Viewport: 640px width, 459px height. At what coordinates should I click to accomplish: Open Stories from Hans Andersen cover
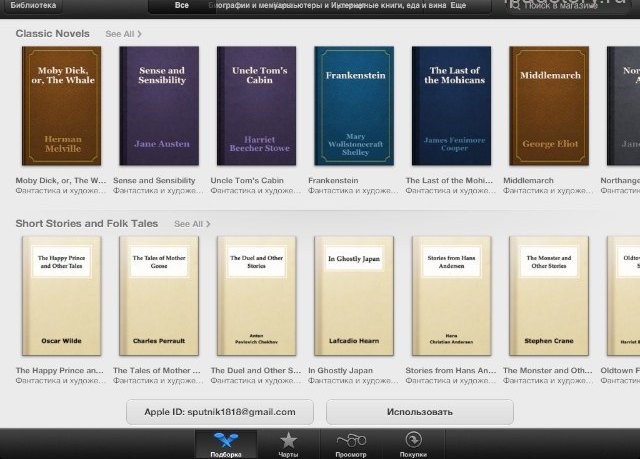pyautogui.click(x=451, y=296)
